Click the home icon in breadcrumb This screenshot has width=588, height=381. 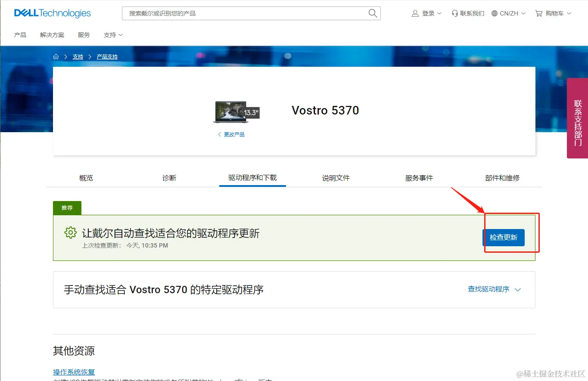point(56,57)
